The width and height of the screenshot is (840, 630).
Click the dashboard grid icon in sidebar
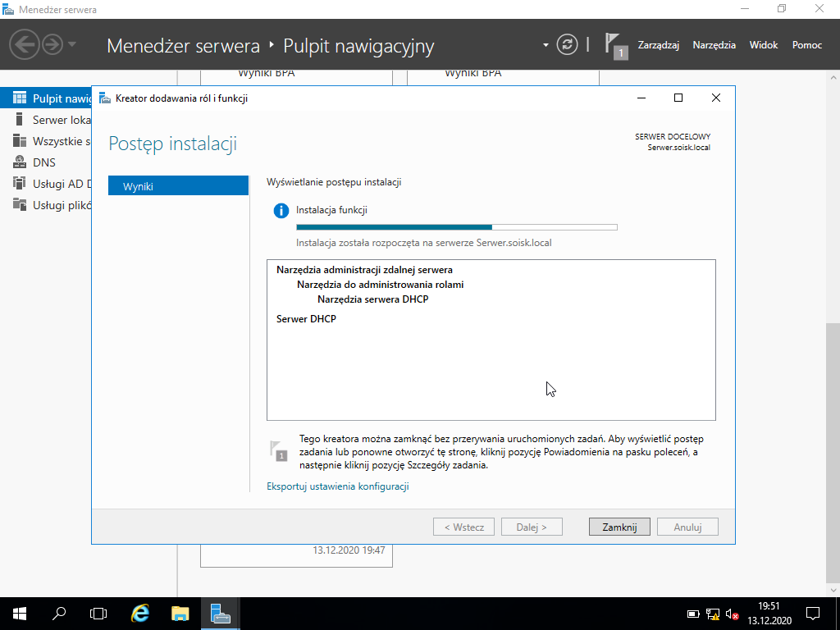20,98
